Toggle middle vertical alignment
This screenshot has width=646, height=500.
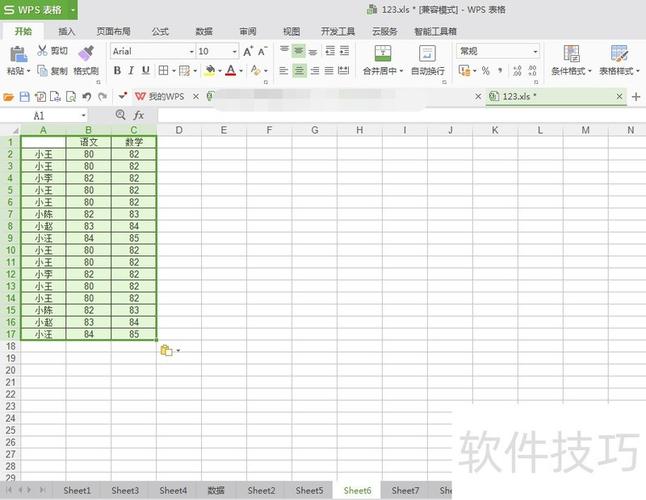point(299,51)
